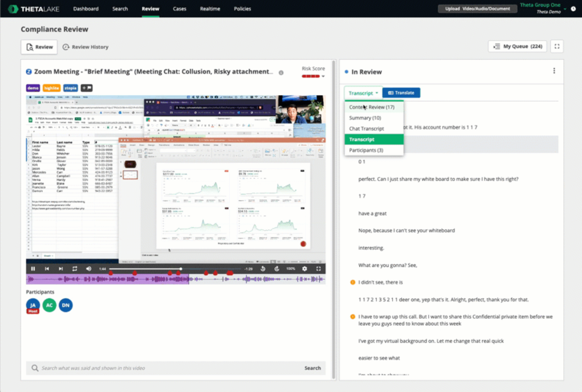Rewind video by a few seconds

263,268
